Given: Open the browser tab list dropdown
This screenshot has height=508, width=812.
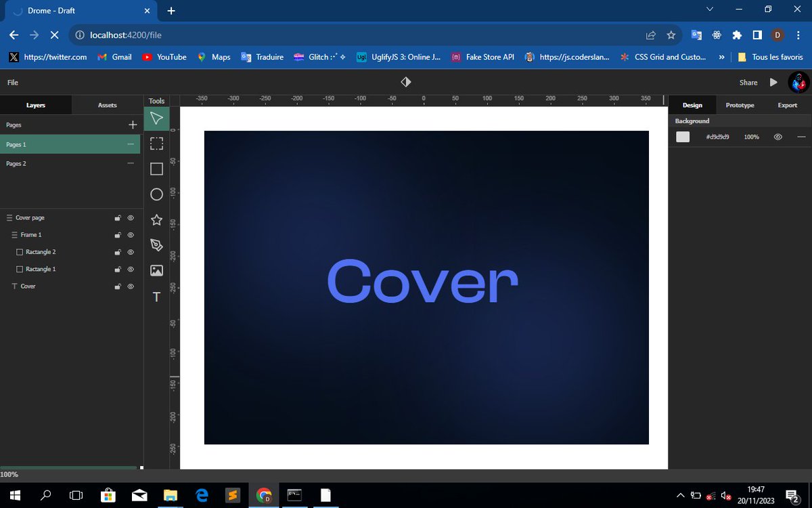Looking at the screenshot, I should pyautogui.click(x=709, y=10).
